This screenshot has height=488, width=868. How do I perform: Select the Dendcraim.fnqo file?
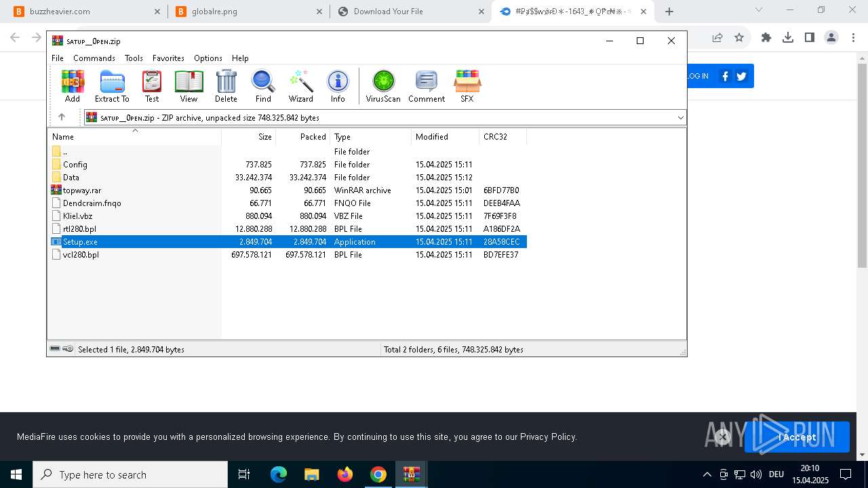point(287,203)
